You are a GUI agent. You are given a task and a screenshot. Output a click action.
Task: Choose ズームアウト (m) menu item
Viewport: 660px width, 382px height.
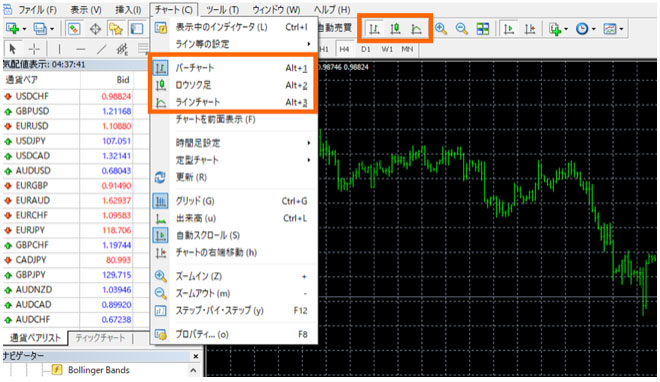pos(234,293)
